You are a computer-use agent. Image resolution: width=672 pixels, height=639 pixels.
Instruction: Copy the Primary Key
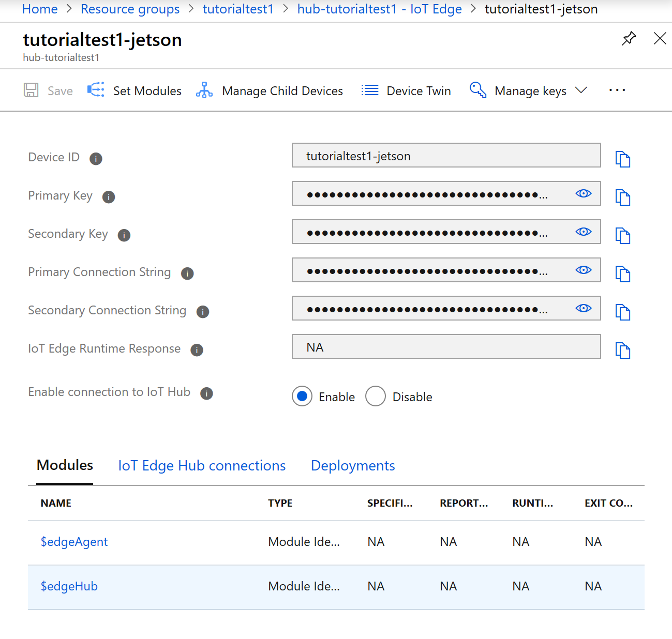coord(623,197)
